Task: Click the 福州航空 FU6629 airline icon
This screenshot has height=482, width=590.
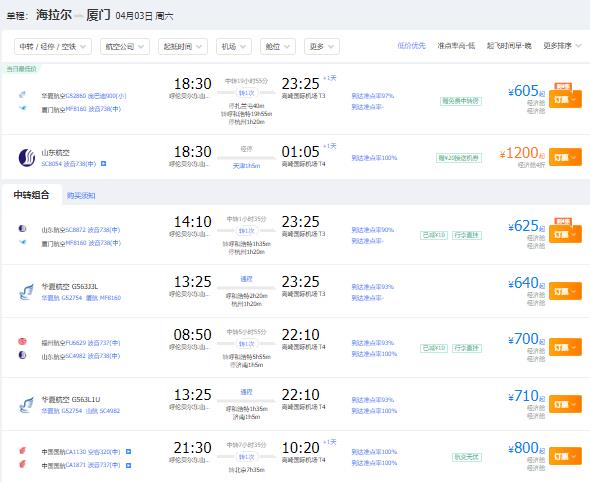Action: pos(23,341)
